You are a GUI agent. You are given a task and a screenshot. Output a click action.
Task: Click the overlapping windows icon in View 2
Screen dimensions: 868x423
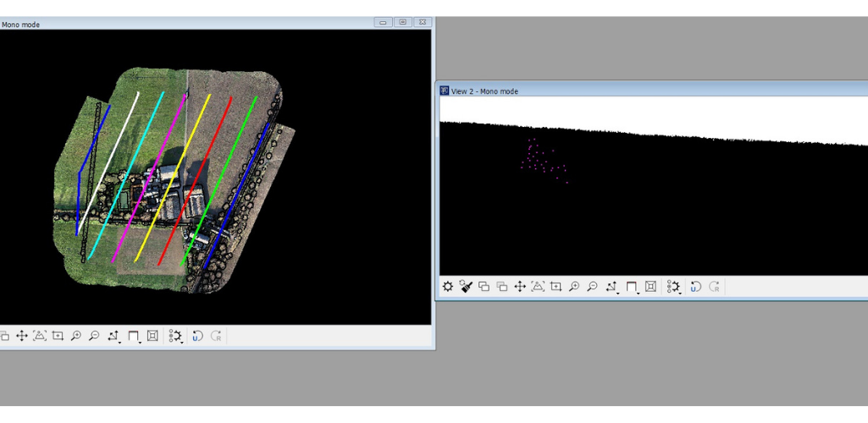tap(484, 287)
